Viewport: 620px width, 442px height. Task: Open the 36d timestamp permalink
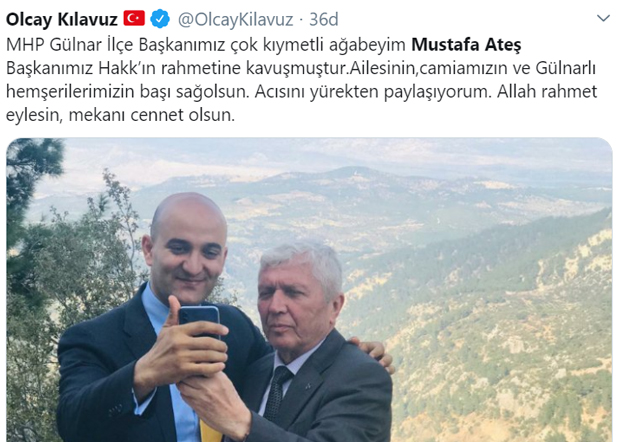pos(323,19)
